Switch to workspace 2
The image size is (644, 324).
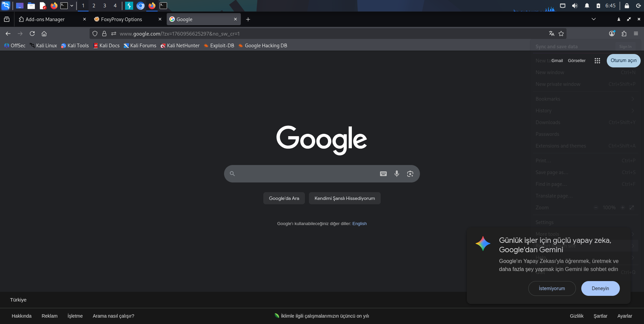pos(94,6)
